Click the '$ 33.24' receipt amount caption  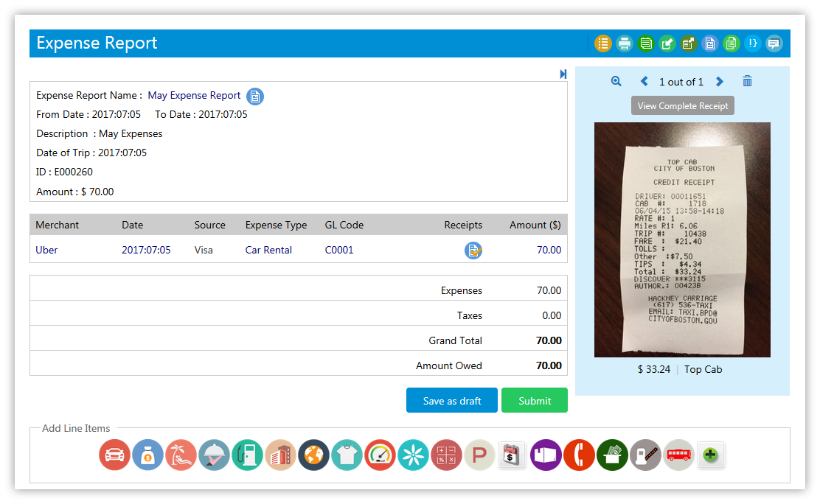click(653, 369)
